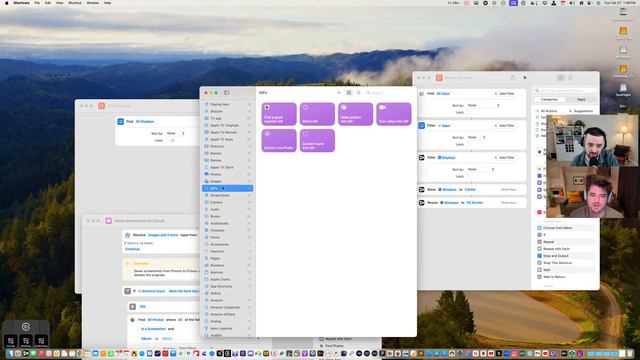Image resolution: width=640 pixels, height=360 pixels.
Task: Change All Displays parameter in left window
Action: 145,122
